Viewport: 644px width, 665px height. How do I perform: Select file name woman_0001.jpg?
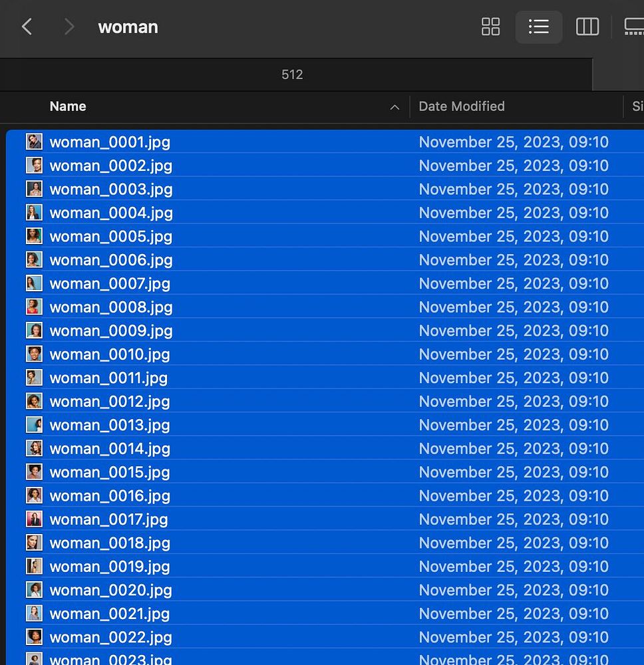(110, 142)
